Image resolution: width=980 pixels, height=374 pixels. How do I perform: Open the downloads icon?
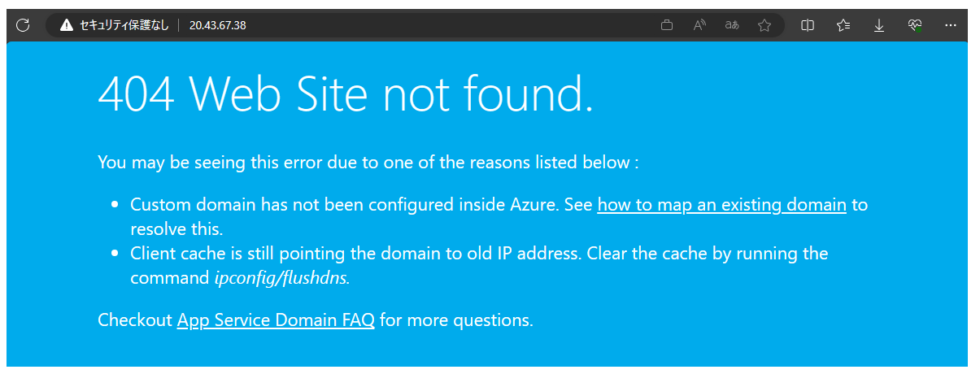(x=879, y=25)
